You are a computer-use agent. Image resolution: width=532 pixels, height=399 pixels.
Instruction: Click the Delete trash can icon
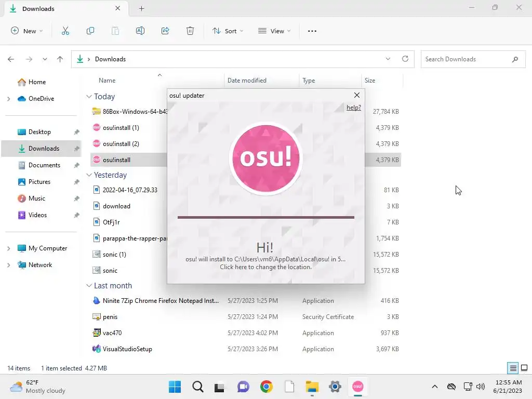click(x=190, y=31)
